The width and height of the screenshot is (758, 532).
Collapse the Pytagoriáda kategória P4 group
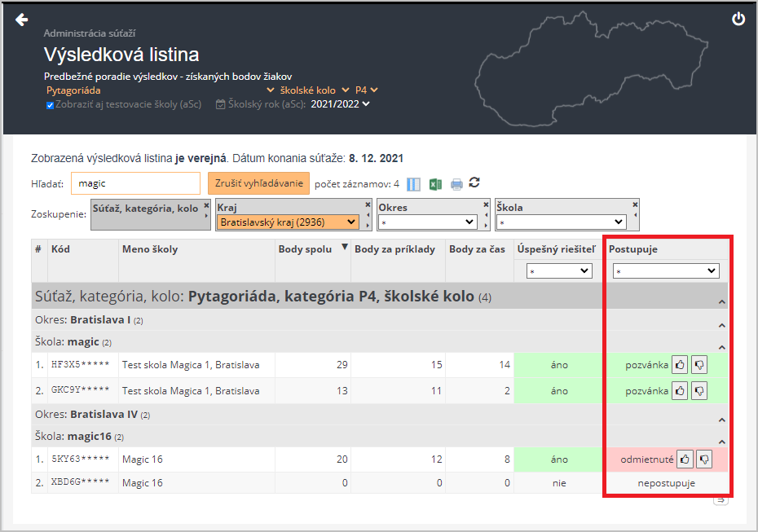click(x=722, y=302)
